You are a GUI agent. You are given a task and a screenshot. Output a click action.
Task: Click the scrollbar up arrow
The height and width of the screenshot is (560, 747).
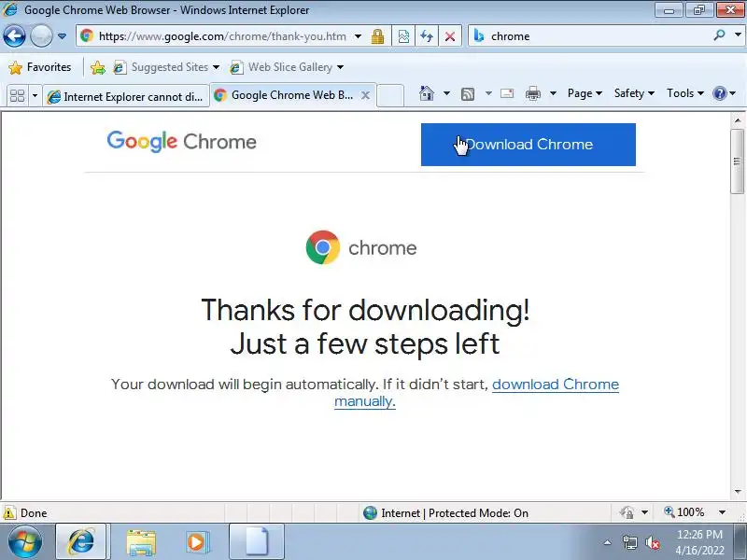[738, 120]
